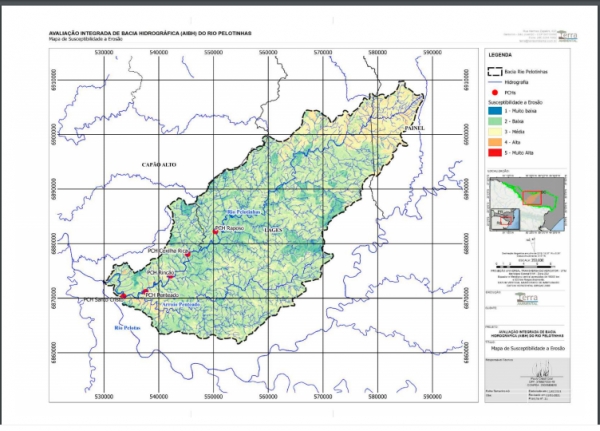The image size is (600, 431).
Task: Select the orange '4 - Alta' swatch
Action: pos(496,143)
